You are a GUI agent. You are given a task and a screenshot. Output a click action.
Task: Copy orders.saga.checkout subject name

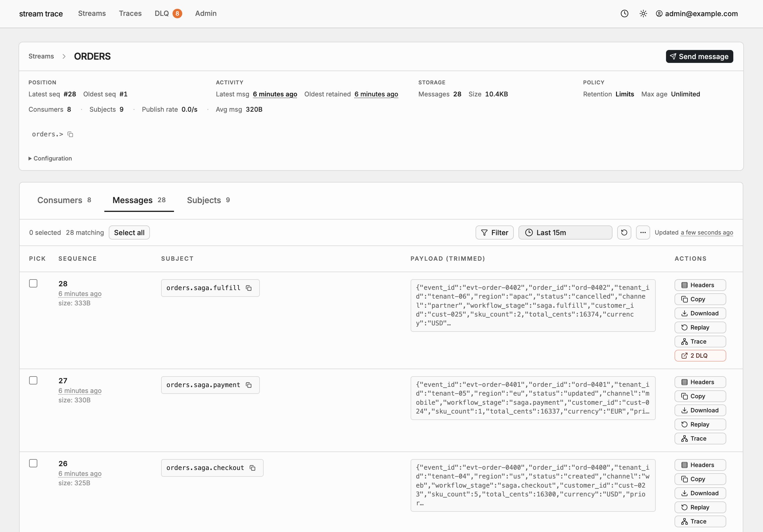pos(252,468)
